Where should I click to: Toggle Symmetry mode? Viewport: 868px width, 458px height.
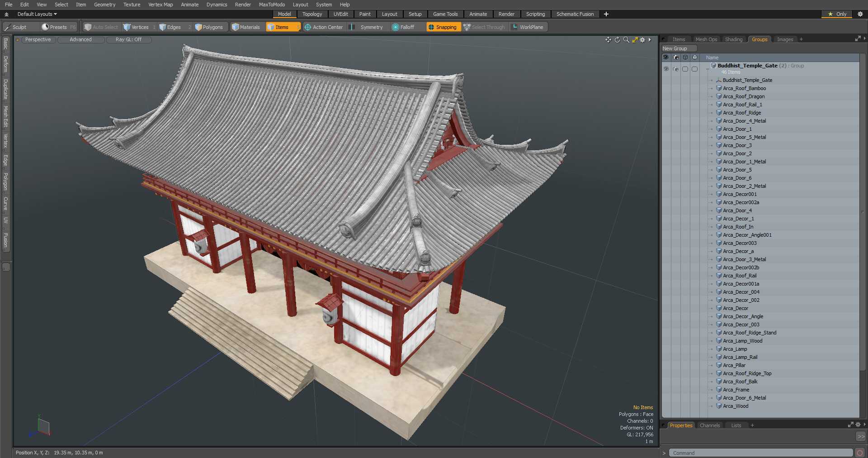pyautogui.click(x=367, y=27)
